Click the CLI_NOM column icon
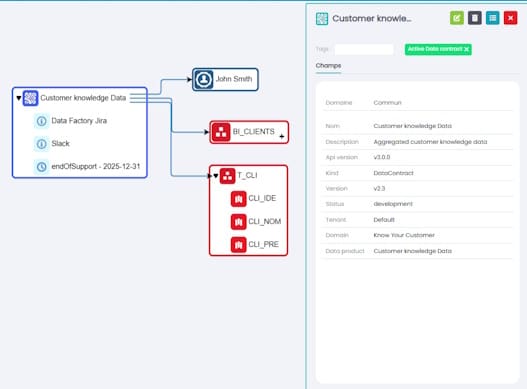The width and height of the screenshot is (527, 389). tap(239, 222)
